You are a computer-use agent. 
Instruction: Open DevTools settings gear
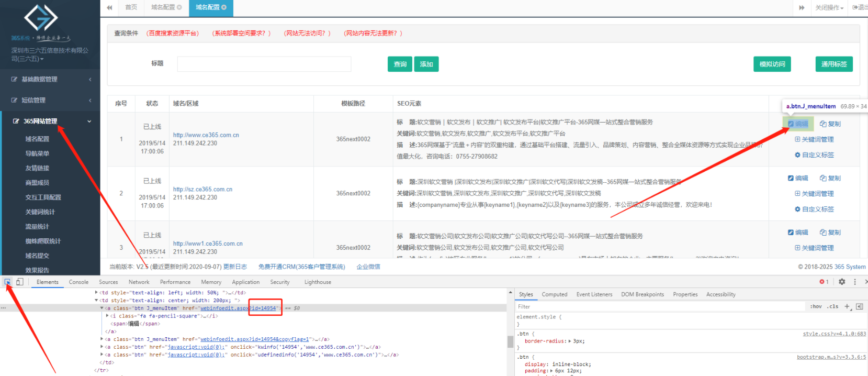(842, 282)
